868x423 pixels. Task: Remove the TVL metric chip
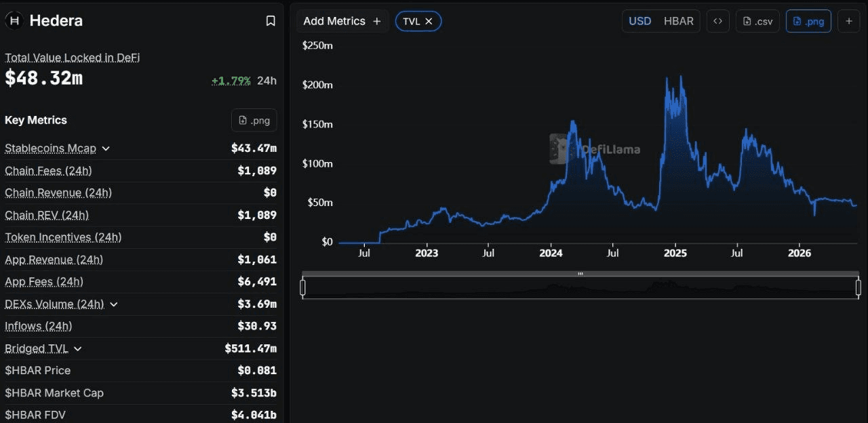click(429, 21)
